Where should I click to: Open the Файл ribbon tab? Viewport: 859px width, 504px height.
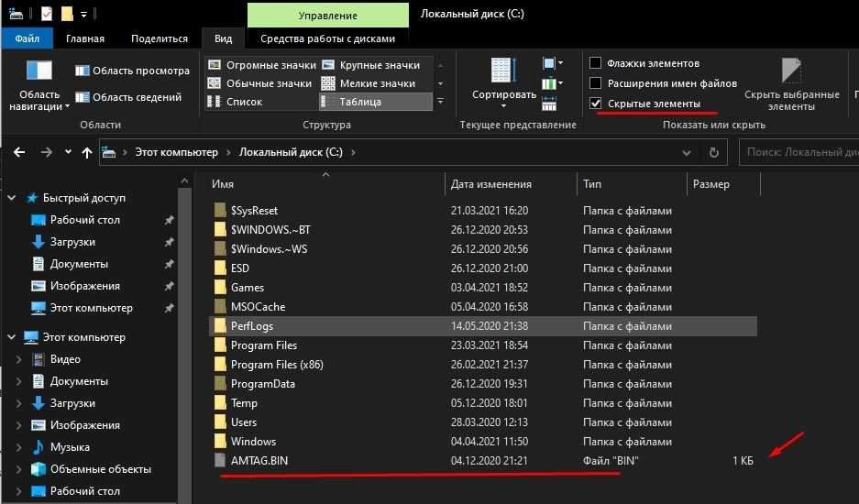coord(27,38)
